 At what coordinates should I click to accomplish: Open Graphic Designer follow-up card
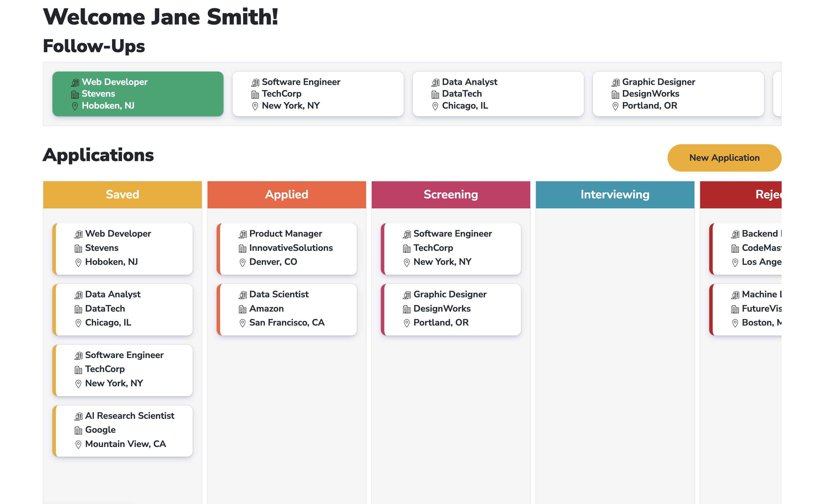[678, 94]
